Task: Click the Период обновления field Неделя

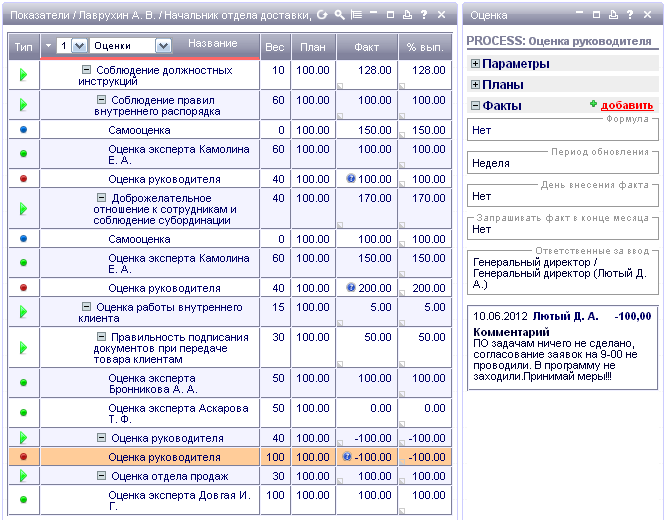Action: tap(563, 163)
